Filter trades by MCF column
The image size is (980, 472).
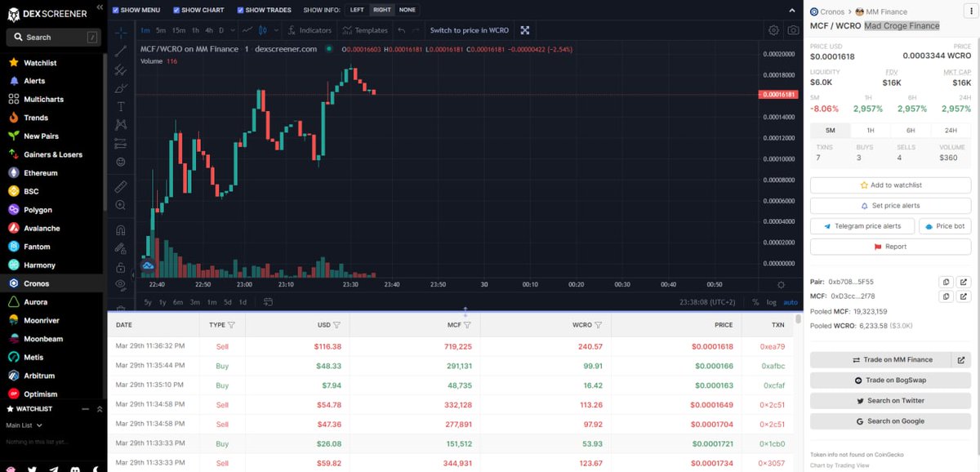point(467,325)
